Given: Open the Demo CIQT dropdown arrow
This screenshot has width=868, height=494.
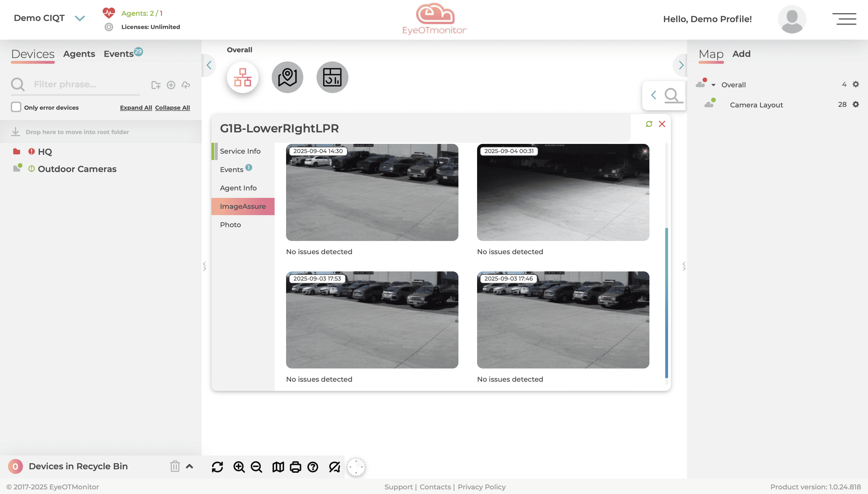Looking at the screenshot, I should [x=80, y=18].
